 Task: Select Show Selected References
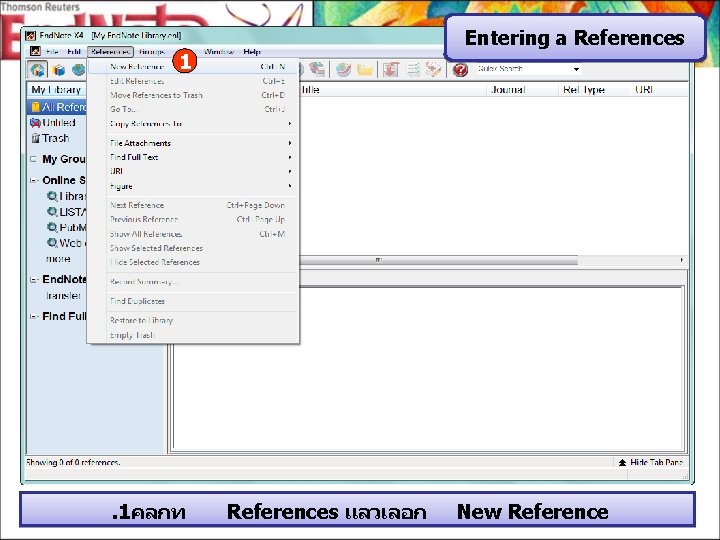pos(193,248)
